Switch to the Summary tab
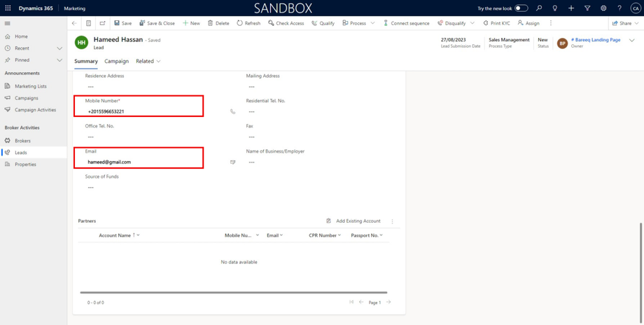 (86, 61)
